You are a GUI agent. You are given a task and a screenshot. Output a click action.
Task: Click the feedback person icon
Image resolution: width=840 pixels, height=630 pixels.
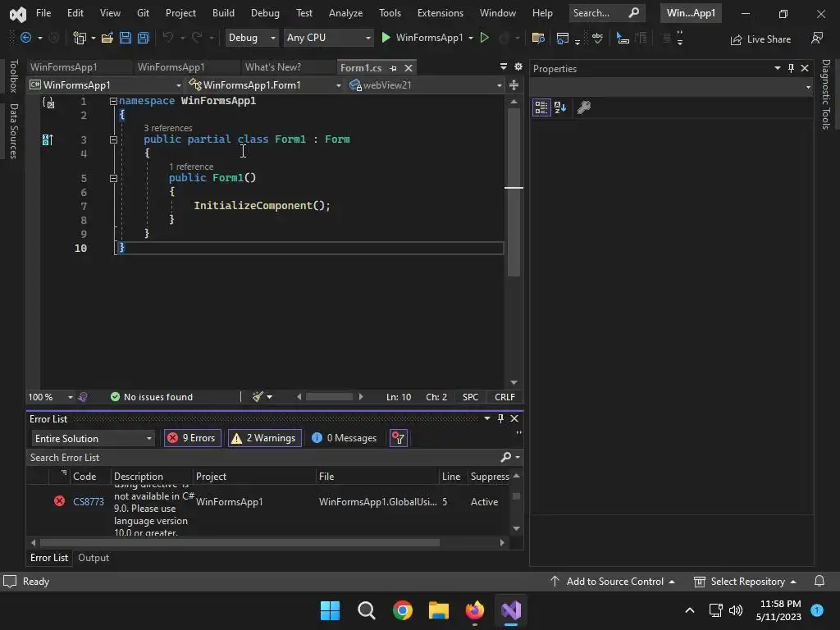tap(817, 38)
